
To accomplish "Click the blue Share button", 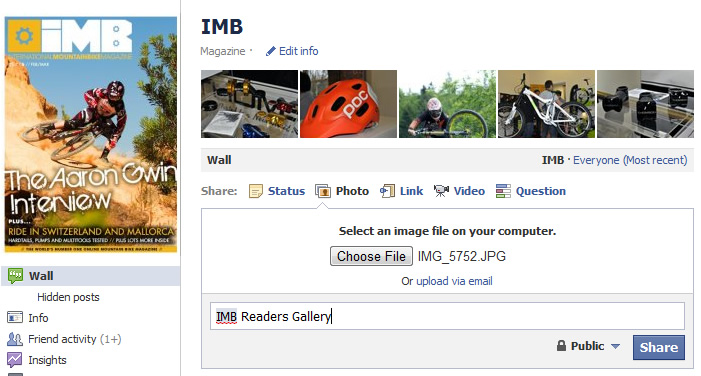I will tap(659, 347).
